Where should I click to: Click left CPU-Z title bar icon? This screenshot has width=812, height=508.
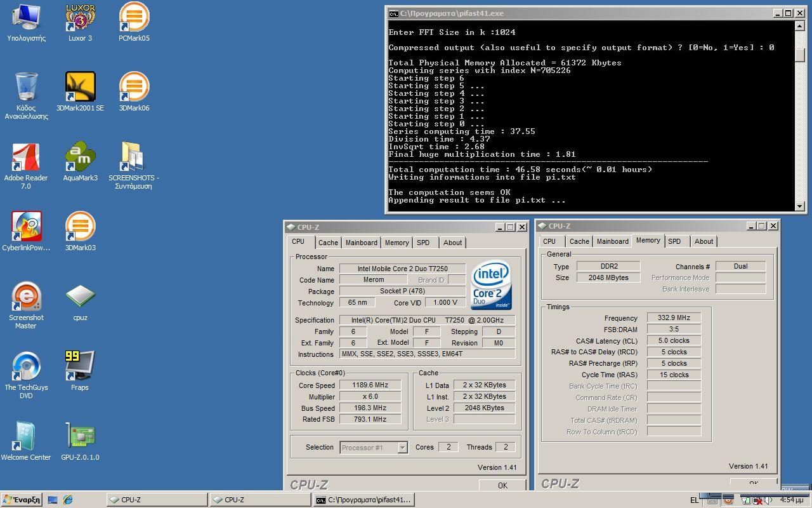291,227
